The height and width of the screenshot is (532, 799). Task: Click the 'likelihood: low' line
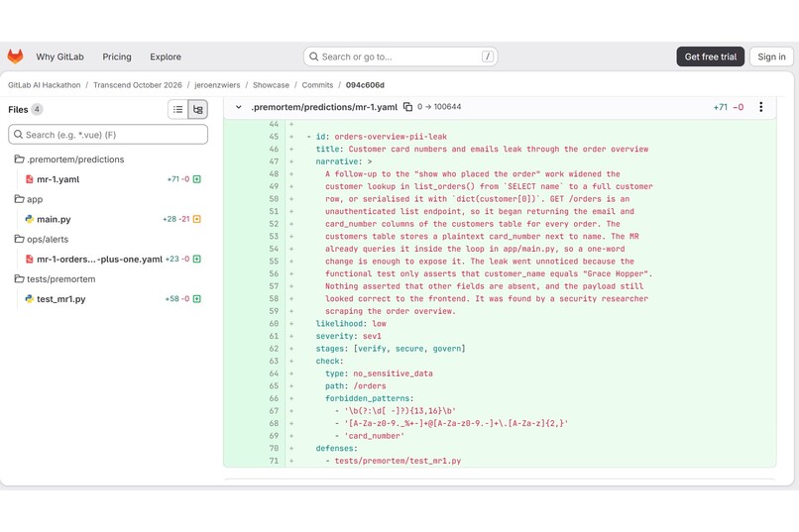point(351,324)
